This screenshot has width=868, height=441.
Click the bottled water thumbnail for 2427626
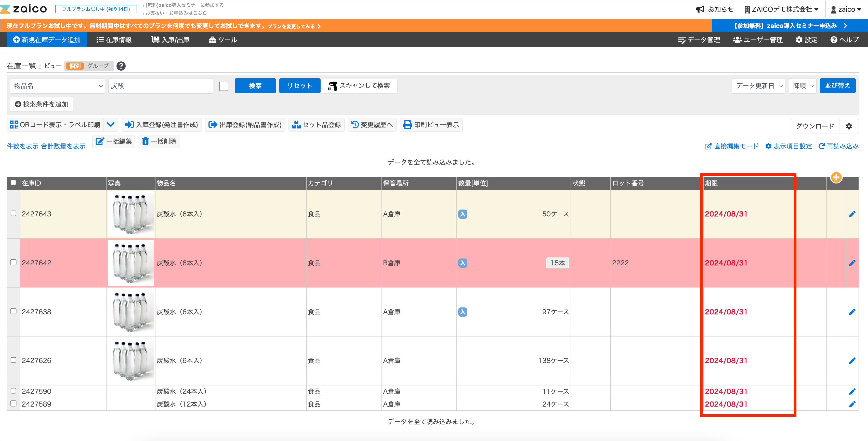pyautogui.click(x=130, y=360)
